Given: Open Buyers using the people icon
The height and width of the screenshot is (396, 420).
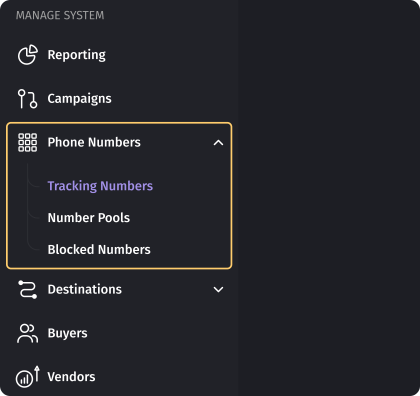Looking at the screenshot, I should pyautogui.click(x=28, y=333).
